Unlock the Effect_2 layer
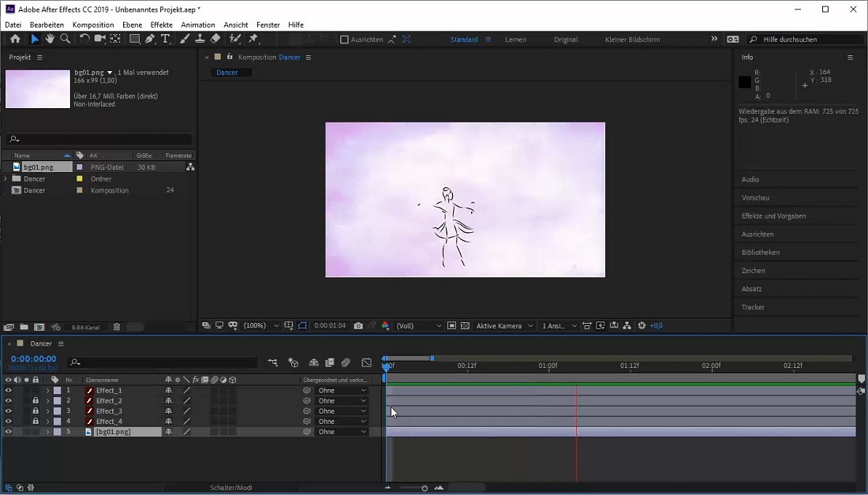 tap(36, 401)
